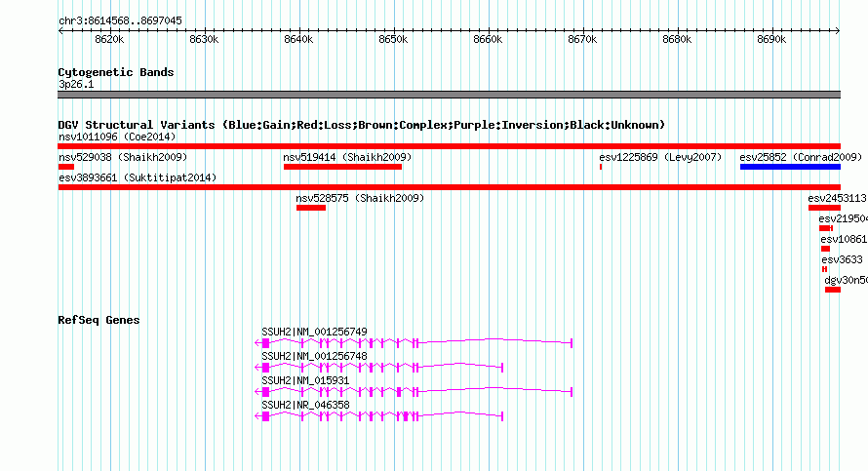
Task: Select the red bar under esv2453113
Action: 824,208
